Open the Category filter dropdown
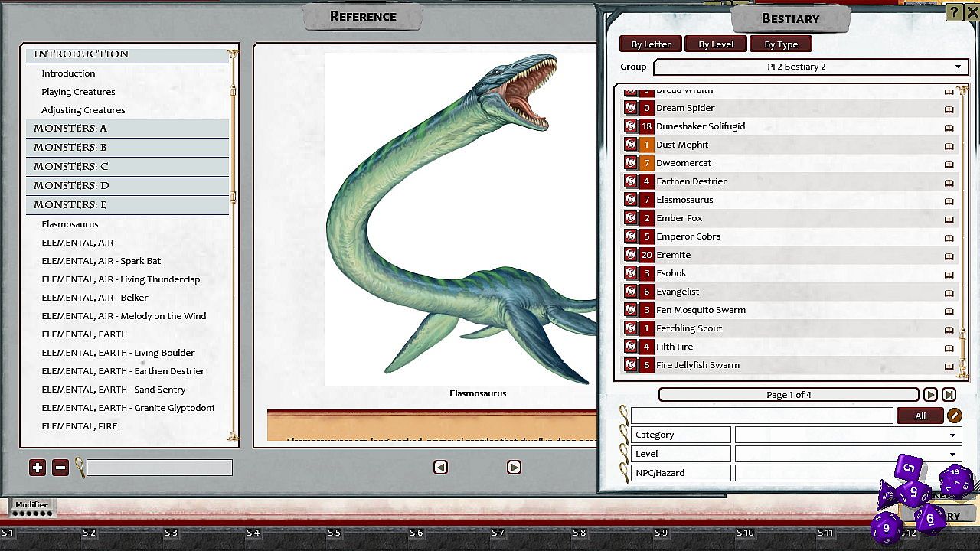Image resolution: width=980 pixels, height=551 pixels. (x=952, y=435)
